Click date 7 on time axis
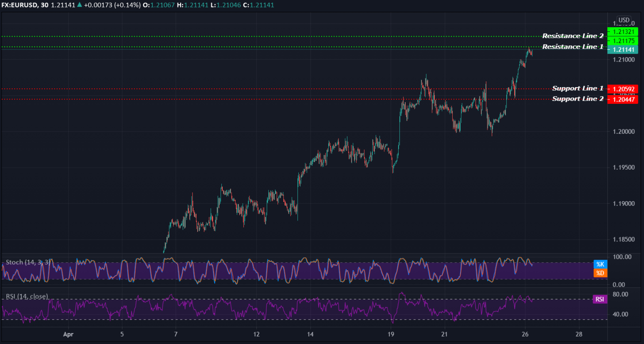 pyautogui.click(x=176, y=334)
